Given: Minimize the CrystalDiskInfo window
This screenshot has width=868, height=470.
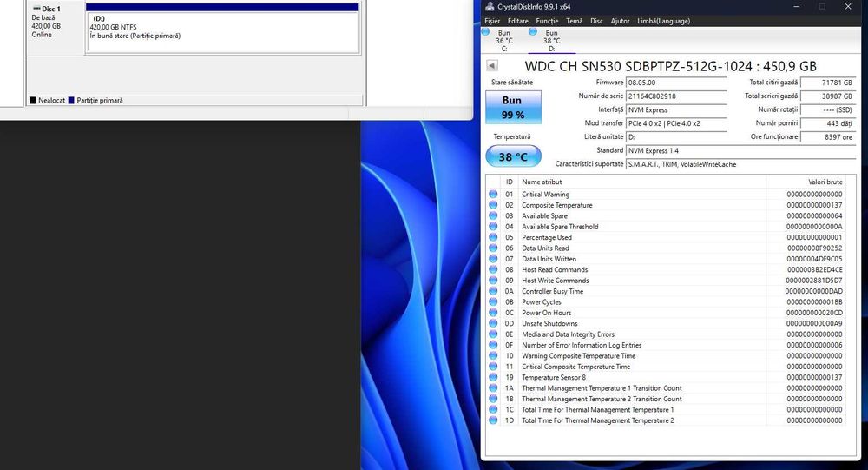Looking at the screenshot, I should 797,7.
